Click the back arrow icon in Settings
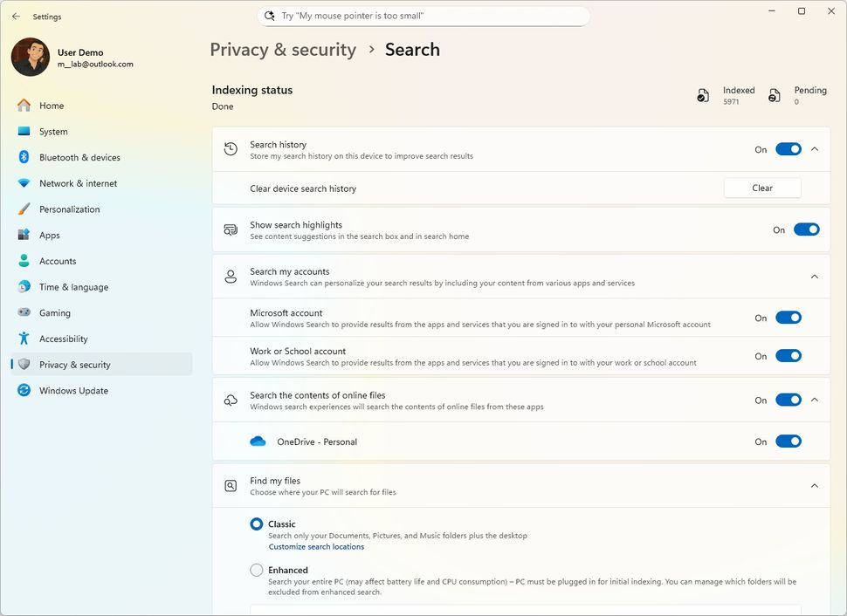This screenshot has width=847, height=616. pyautogui.click(x=16, y=17)
